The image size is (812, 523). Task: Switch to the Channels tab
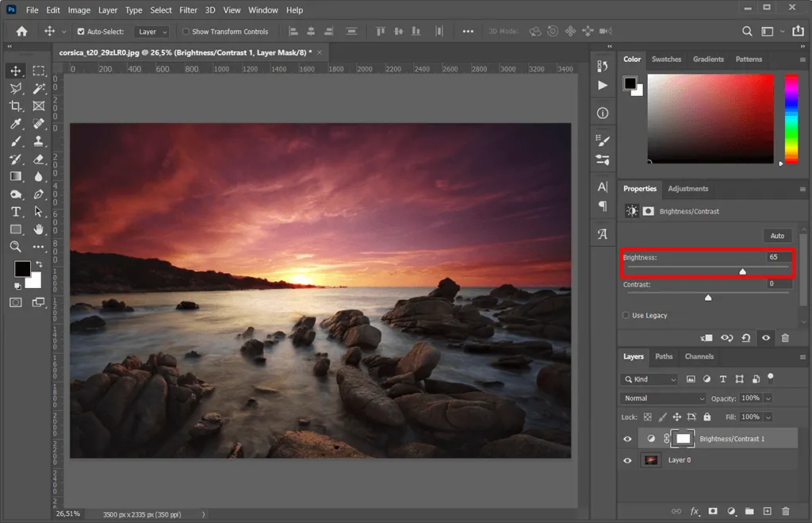pyautogui.click(x=699, y=356)
